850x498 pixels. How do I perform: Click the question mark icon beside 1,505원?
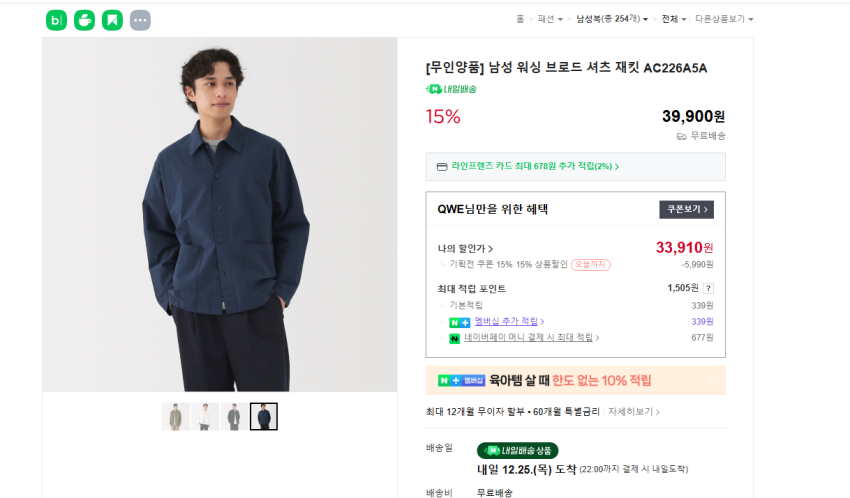[x=708, y=288]
